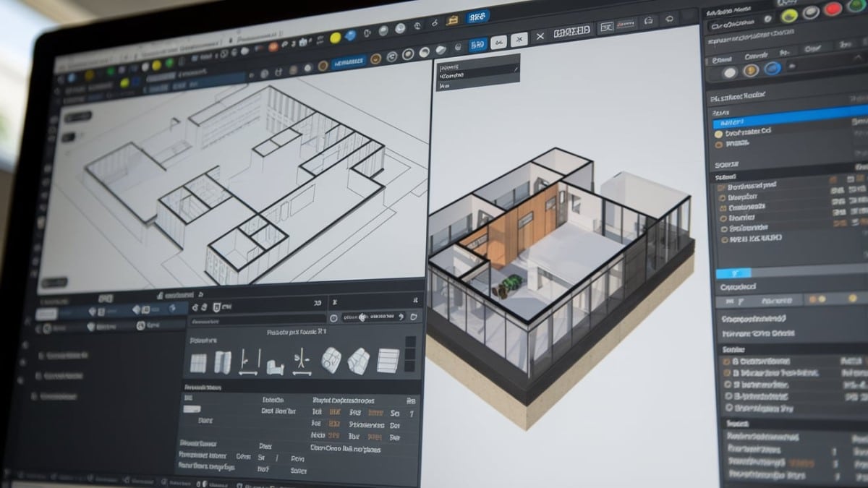
Task: Click the X icon button in the second toolbar row
Action: coord(540,37)
